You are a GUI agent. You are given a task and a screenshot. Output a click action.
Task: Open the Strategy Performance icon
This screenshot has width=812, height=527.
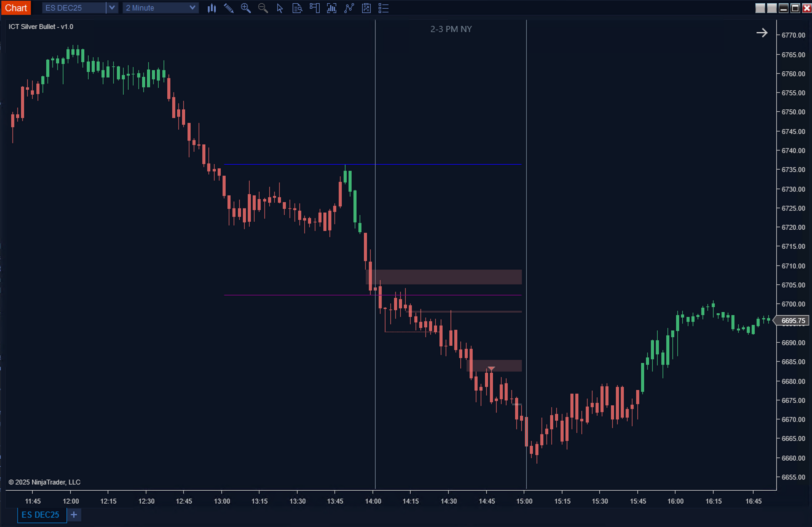click(366, 8)
